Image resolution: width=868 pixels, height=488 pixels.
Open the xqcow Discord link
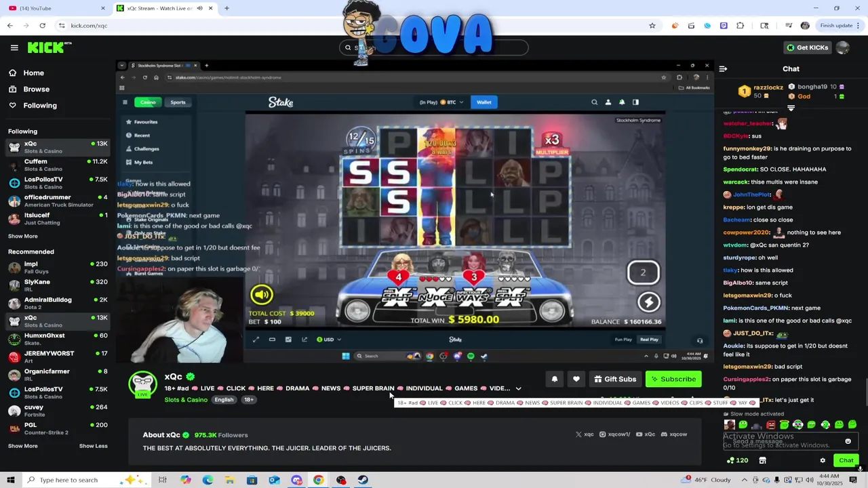pyautogui.click(x=674, y=434)
